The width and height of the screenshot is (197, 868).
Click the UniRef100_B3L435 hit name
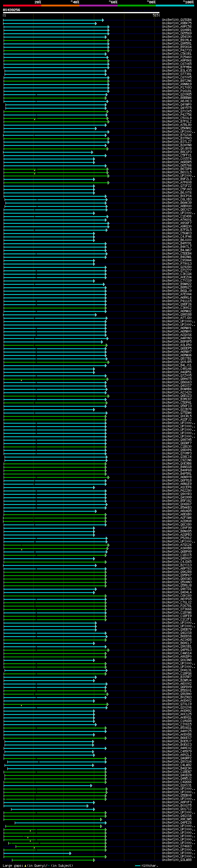[x=177, y=71]
